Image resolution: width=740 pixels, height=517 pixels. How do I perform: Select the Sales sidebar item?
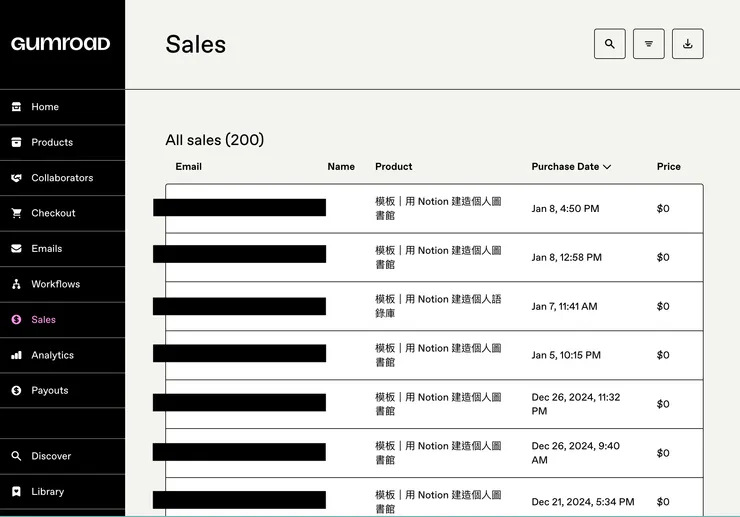click(43, 320)
